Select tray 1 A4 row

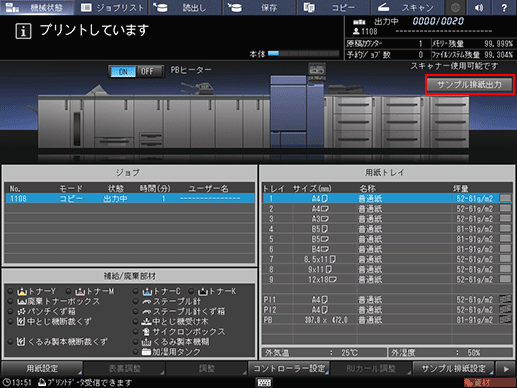coord(387,199)
